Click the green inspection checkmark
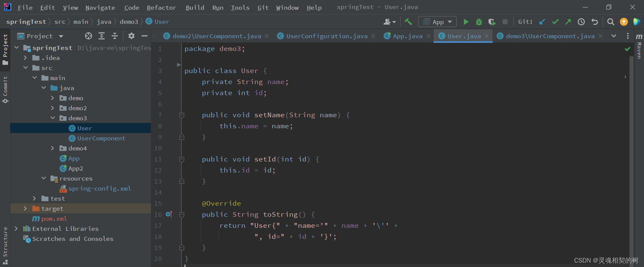The width and height of the screenshot is (644, 267). point(627,49)
